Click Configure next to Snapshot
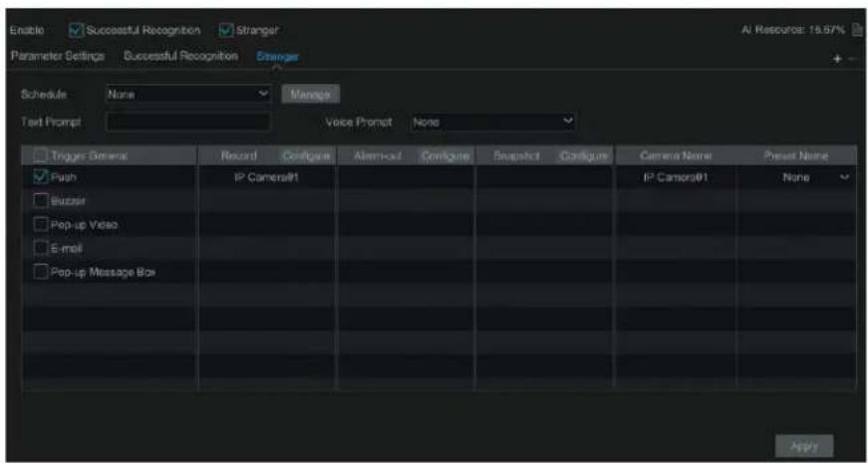868x463 pixels. 584,156
